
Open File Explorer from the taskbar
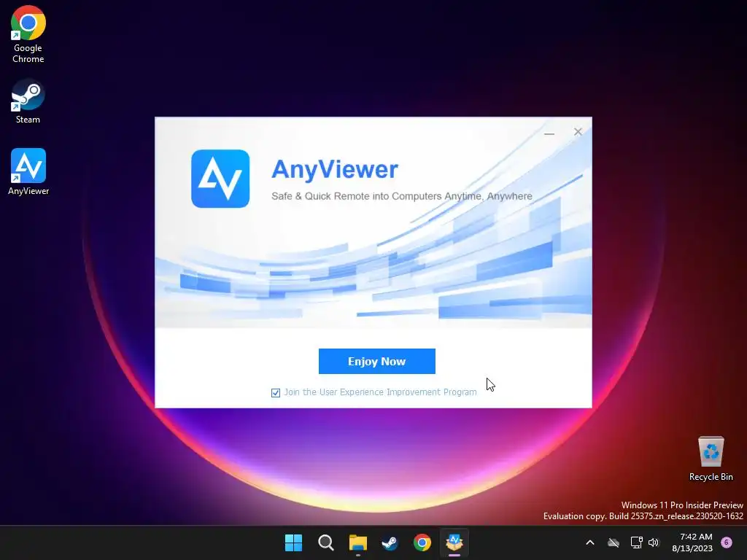[x=357, y=542]
